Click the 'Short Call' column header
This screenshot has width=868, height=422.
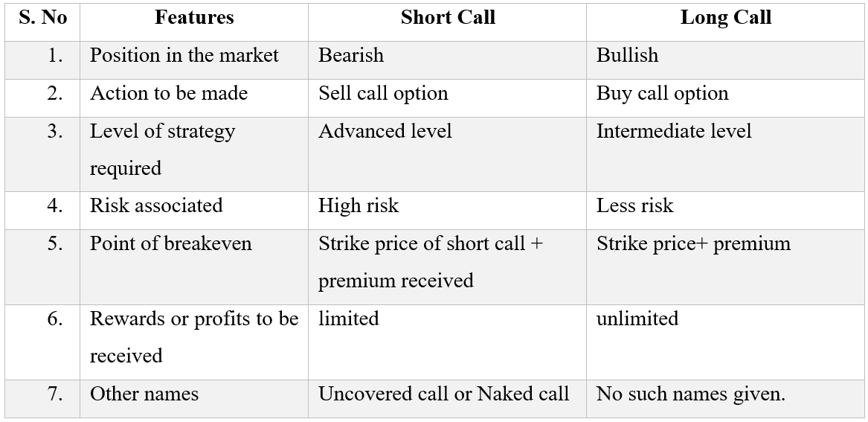[447, 18]
